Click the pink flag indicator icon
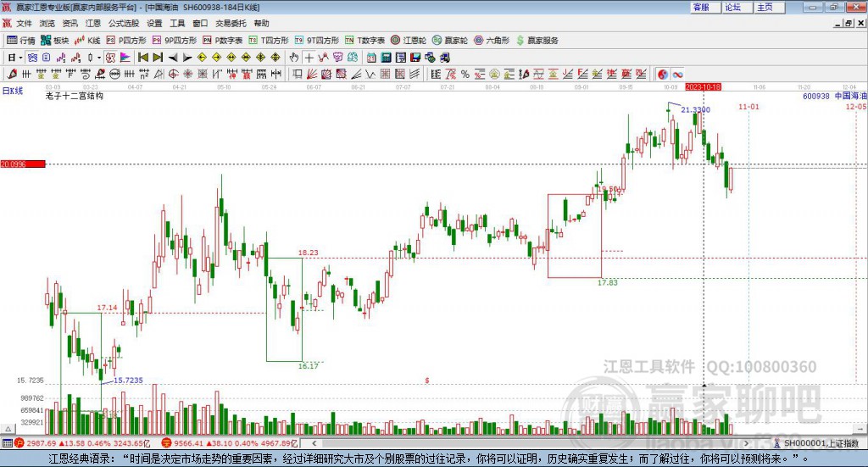 pyautogui.click(x=125, y=58)
